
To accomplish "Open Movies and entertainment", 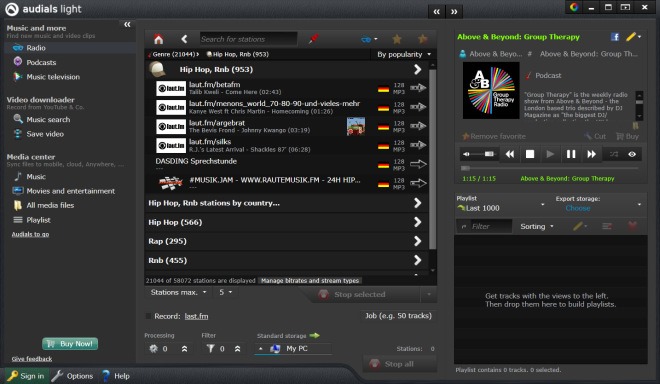I will click(x=70, y=191).
